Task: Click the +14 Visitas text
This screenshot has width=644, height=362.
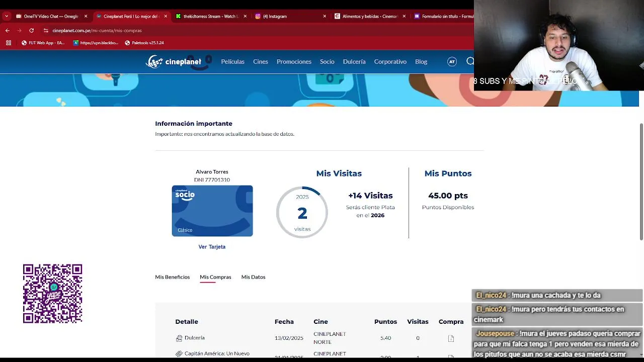Action: [370, 196]
